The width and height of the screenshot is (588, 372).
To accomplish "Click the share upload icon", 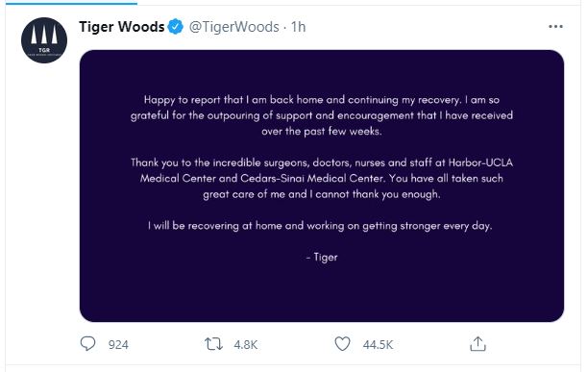I will [478, 343].
